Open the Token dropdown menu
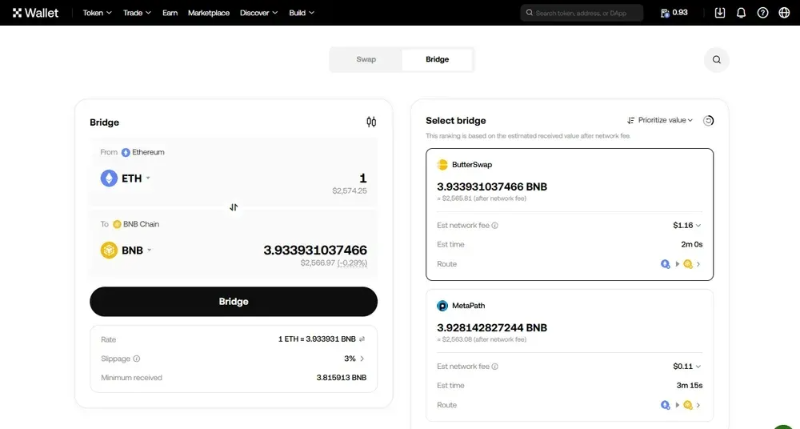This screenshot has width=800, height=429. 97,13
